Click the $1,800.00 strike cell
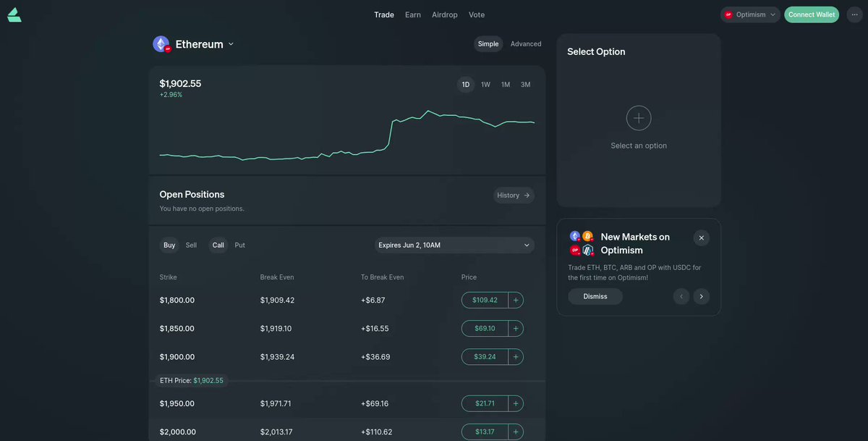This screenshot has width=868, height=441. (177, 300)
